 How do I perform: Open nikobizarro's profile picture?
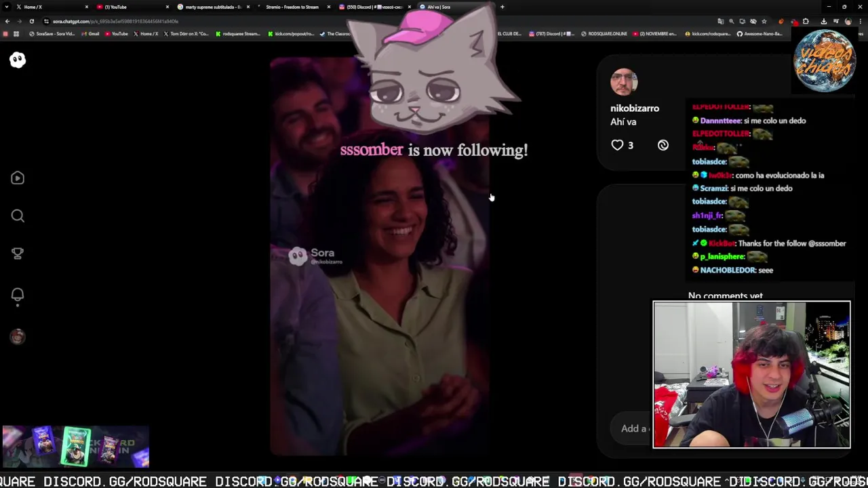[624, 82]
